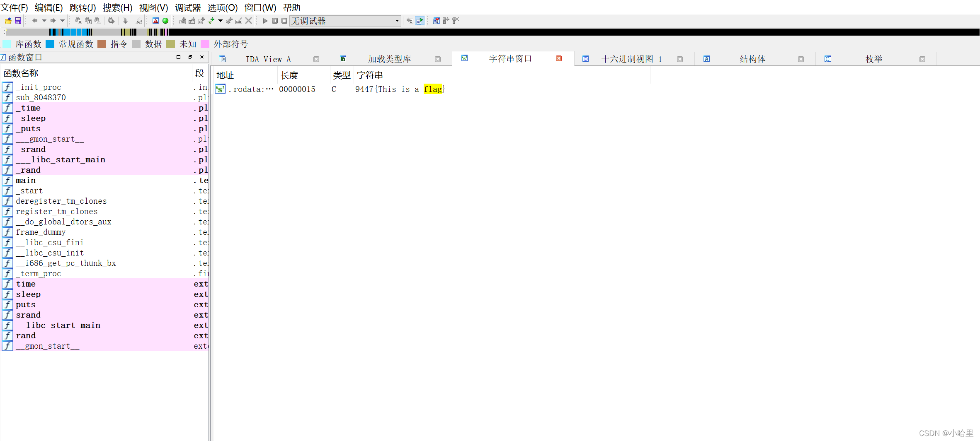Click the grey down arrow toolbar icon
Viewport: 980px width, 441px height.
click(x=125, y=21)
